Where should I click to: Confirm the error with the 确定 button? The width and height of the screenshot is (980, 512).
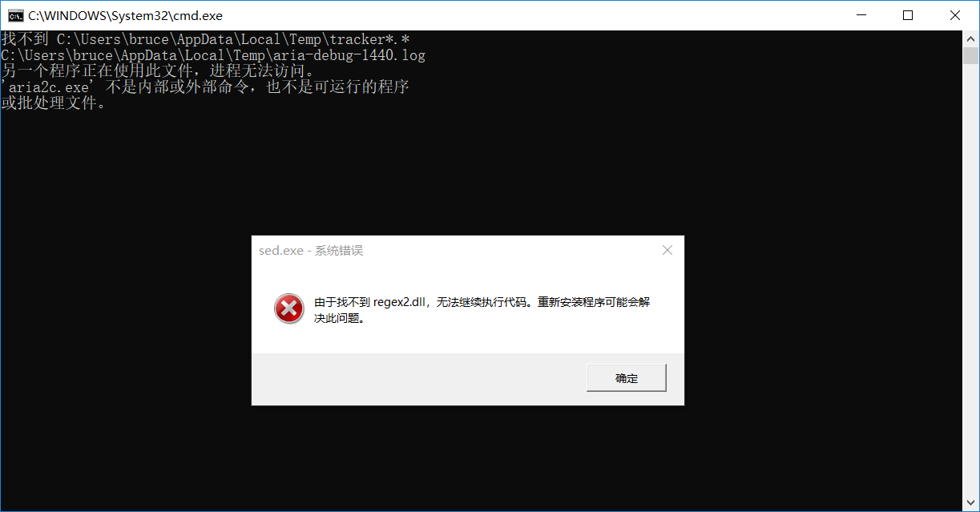pyautogui.click(x=626, y=378)
